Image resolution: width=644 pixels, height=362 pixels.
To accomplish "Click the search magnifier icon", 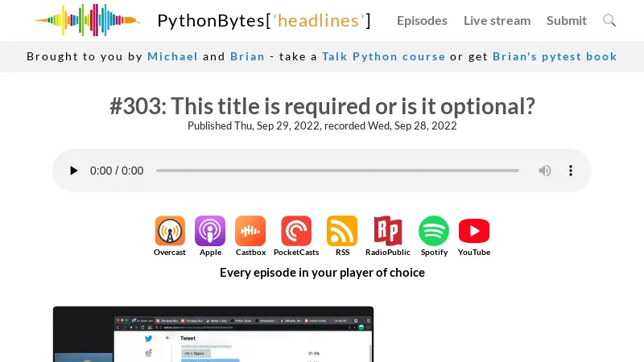I will (609, 20).
